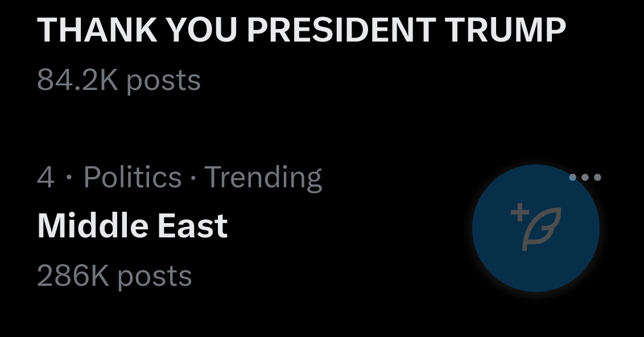Tap the '4 · Politics · Trending' header line
The image size is (644, 337).
(179, 177)
